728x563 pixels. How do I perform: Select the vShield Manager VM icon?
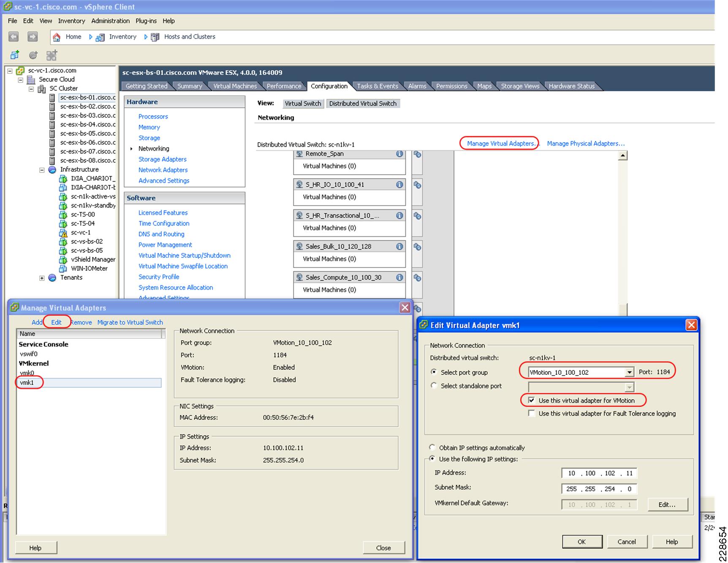63,260
